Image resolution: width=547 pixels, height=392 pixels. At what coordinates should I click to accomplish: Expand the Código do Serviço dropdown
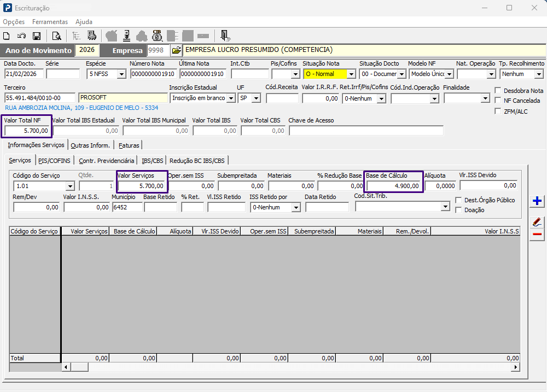coord(70,186)
